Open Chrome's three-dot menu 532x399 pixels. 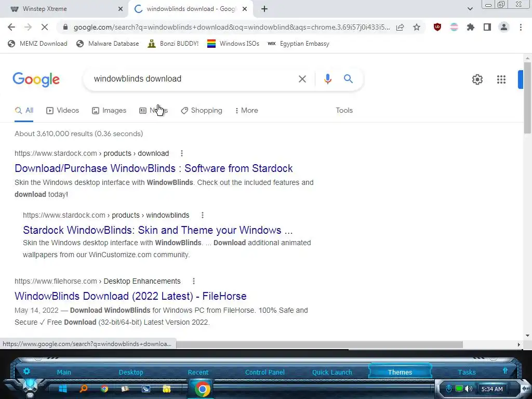pyautogui.click(x=521, y=27)
